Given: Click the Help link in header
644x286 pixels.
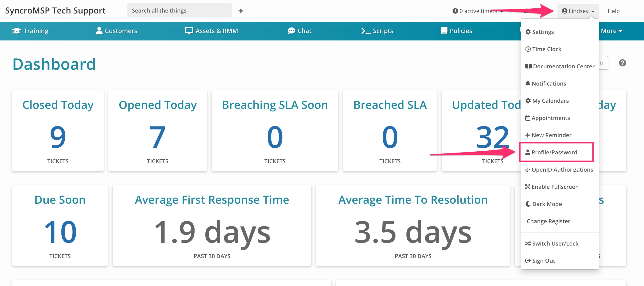Looking at the screenshot, I should tap(613, 11).
